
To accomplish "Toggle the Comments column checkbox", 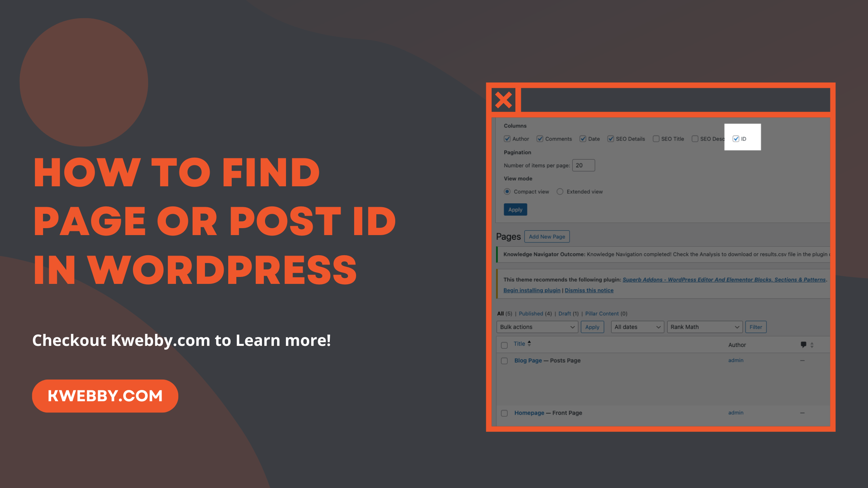I will pyautogui.click(x=540, y=138).
